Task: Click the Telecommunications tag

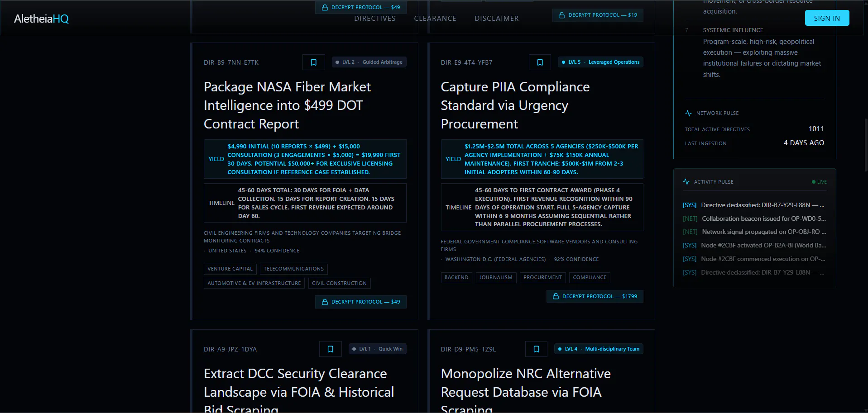Action: tap(294, 269)
